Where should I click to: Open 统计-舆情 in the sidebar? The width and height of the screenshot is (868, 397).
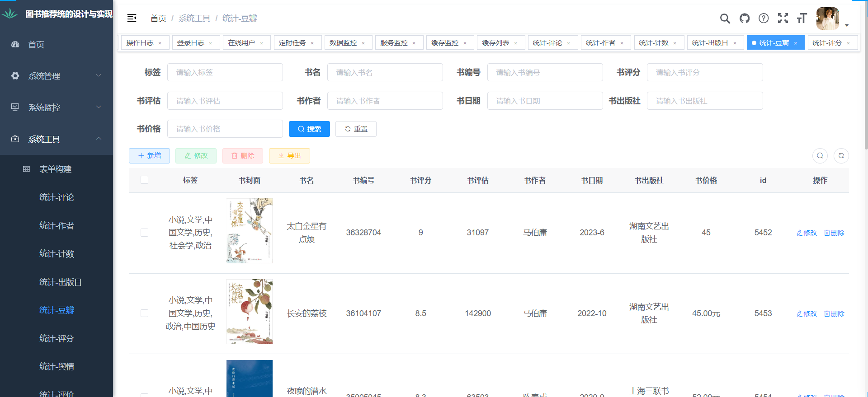coord(57,367)
